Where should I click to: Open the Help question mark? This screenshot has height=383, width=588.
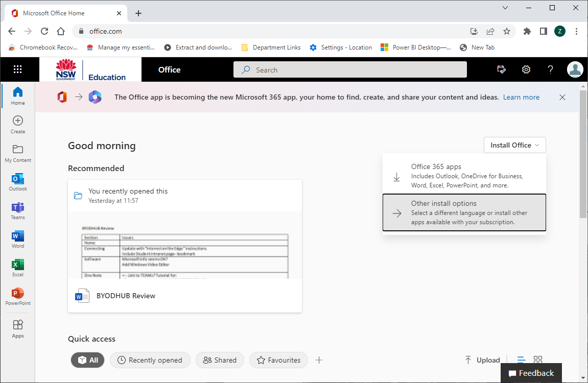click(550, 69)
